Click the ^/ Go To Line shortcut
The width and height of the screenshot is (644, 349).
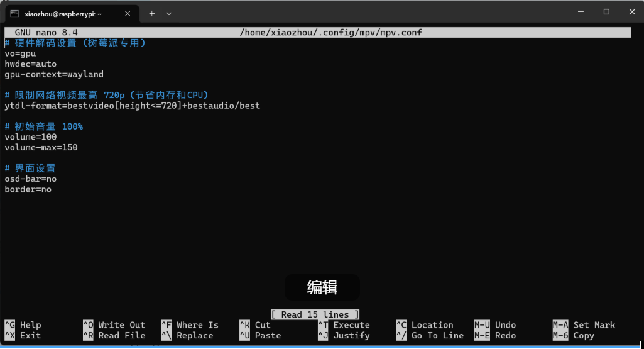tap(430, 335)
